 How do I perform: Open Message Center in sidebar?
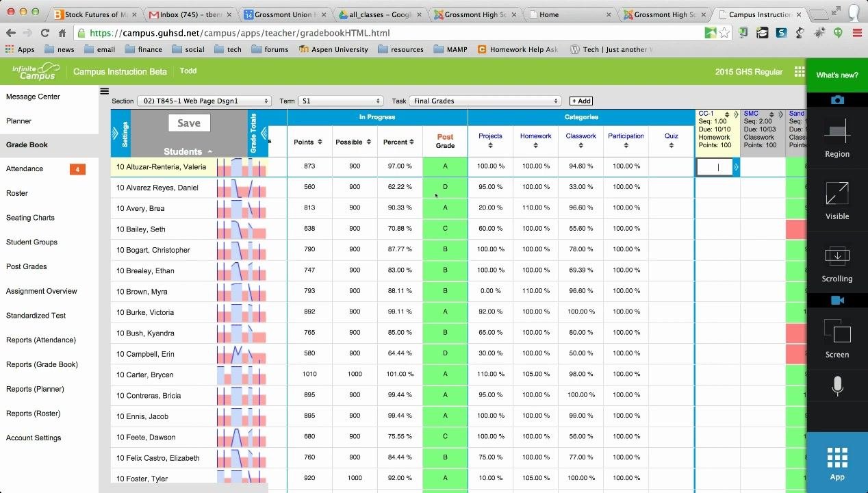pos(33,97)
